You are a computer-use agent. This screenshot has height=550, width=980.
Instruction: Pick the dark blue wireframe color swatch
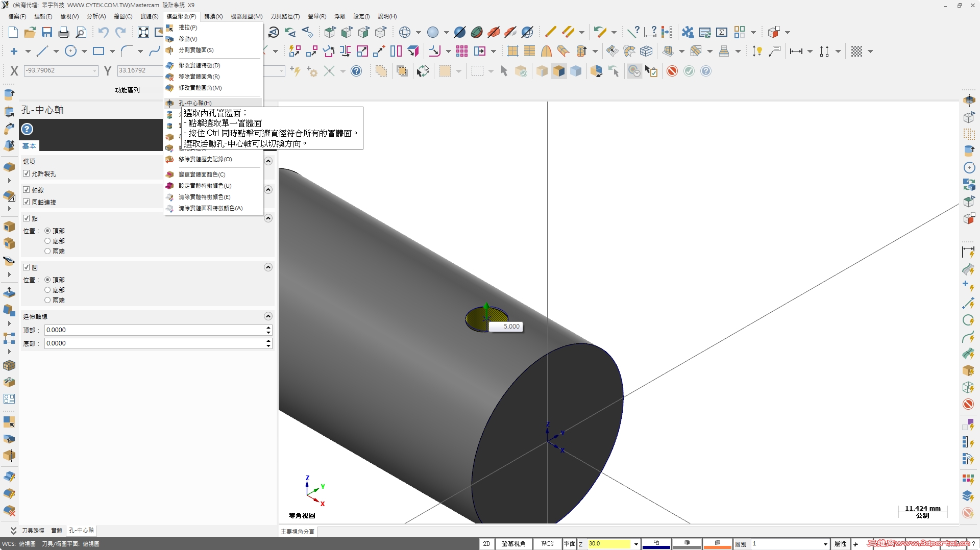656,544
